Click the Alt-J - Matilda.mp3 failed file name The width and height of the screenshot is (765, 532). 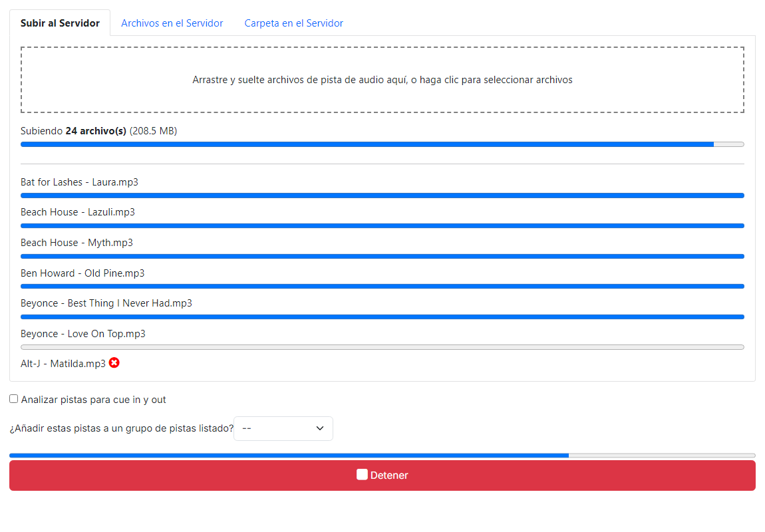click(x=63, y=364)
